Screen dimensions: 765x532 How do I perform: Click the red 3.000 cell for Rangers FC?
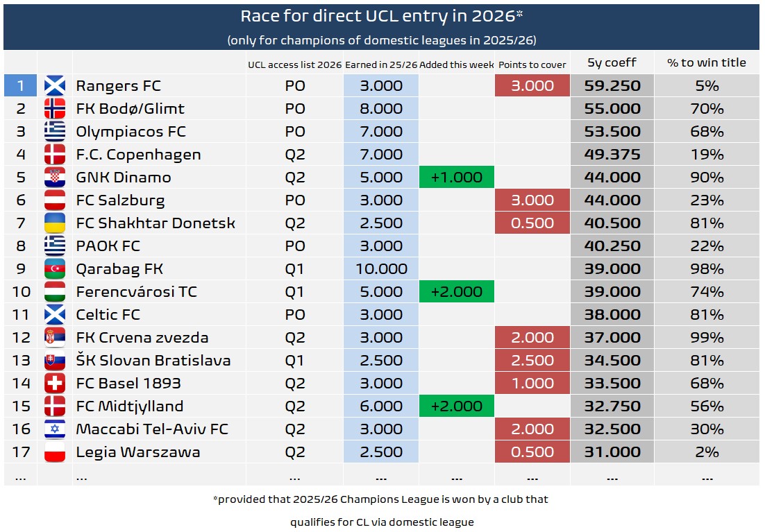(x=532, y=86)
